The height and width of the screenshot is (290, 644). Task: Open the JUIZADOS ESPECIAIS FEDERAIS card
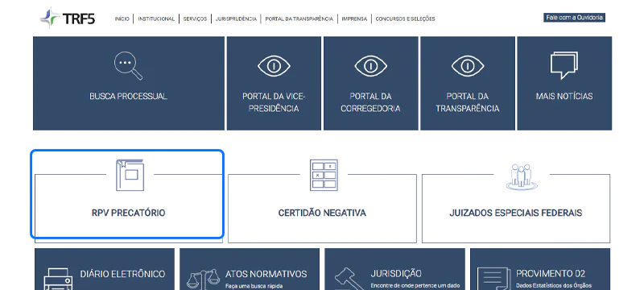516,208
